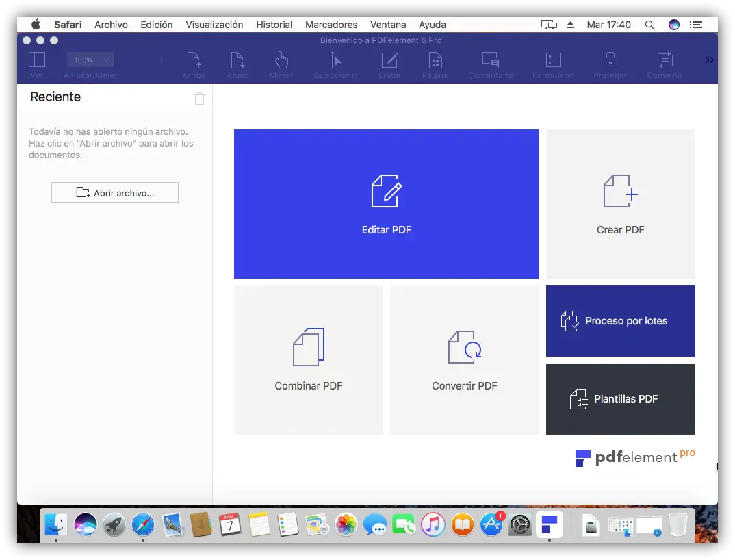Click the Arriba page up icon

point(194,60)
